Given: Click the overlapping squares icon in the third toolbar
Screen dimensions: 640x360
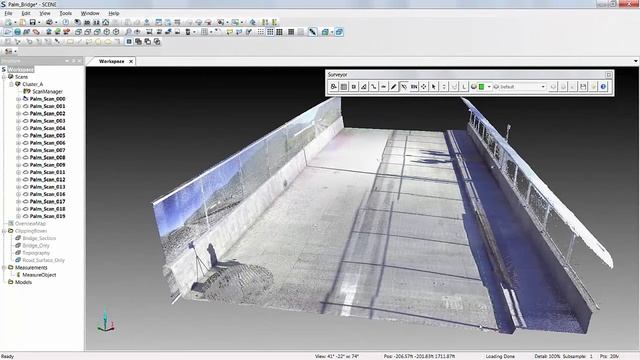Looking at the screenshot, I should point(138,42).
